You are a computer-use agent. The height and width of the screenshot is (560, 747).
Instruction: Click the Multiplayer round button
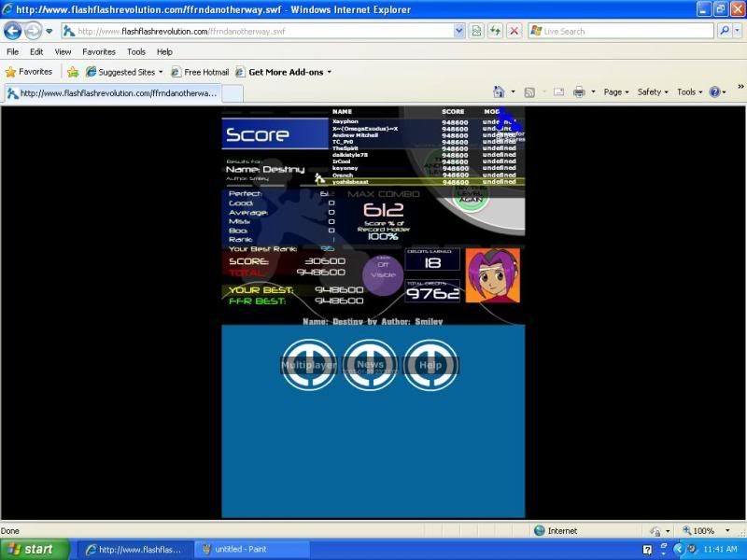[309, 365]
